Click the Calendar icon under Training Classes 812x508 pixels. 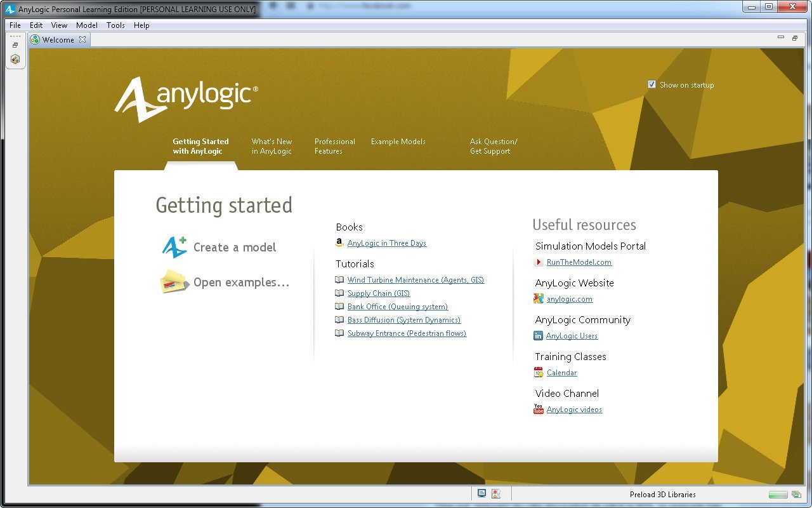(539, 373)
